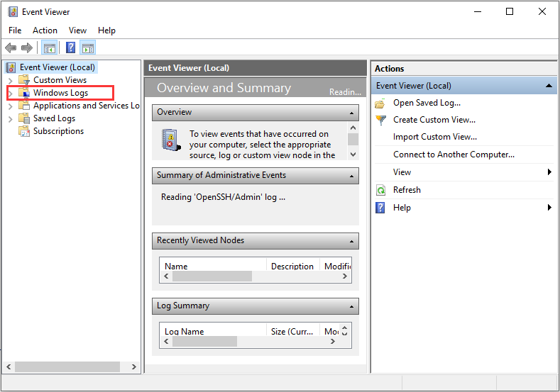Open the View submenu arrow in Actions
Viewport: 560px width, 392px height.
[549, 172]
